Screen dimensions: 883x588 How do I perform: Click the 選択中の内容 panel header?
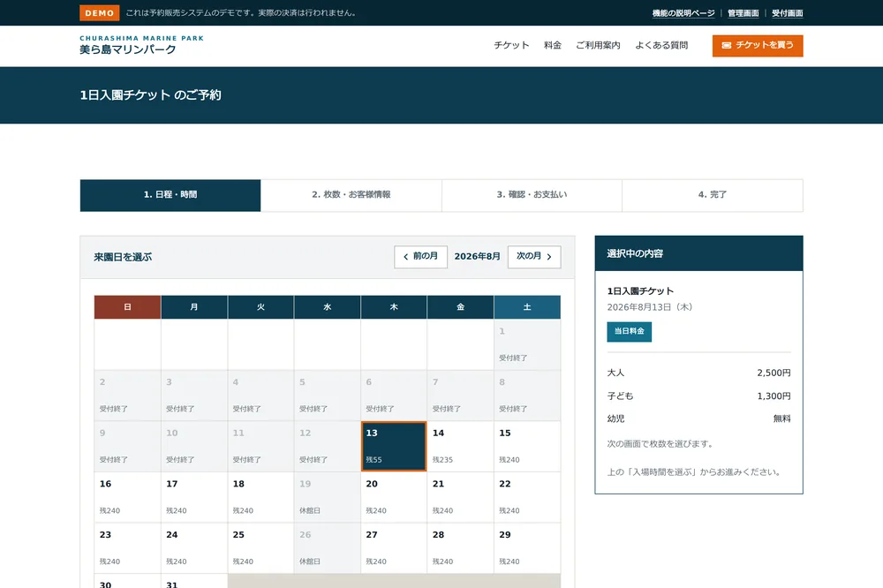698,253
